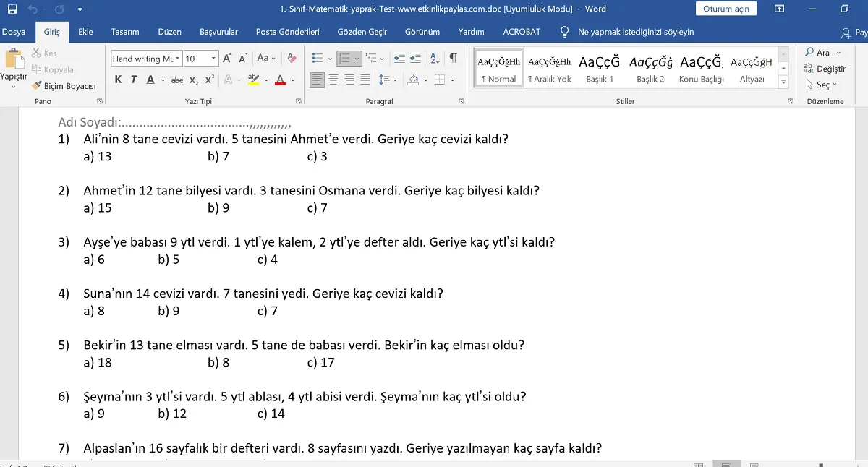Switch to the Ekle tab
This screenshot has width=868, height=467.
point(85,32)
